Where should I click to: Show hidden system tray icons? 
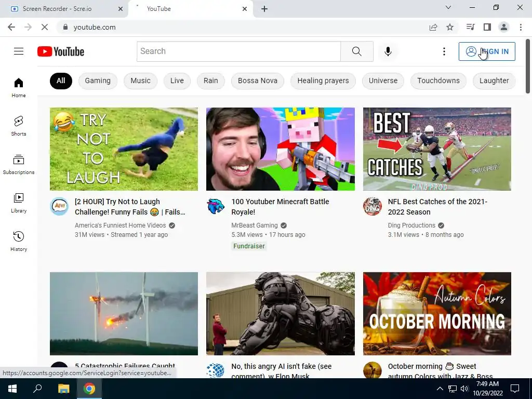[440, 389]
